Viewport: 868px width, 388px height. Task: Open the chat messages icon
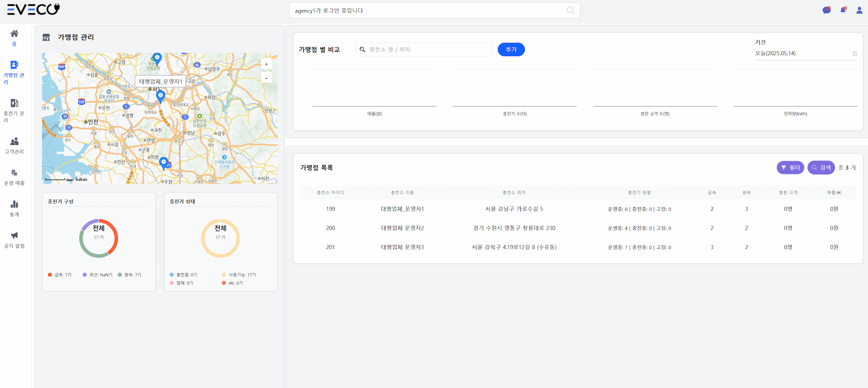point(826,10)
